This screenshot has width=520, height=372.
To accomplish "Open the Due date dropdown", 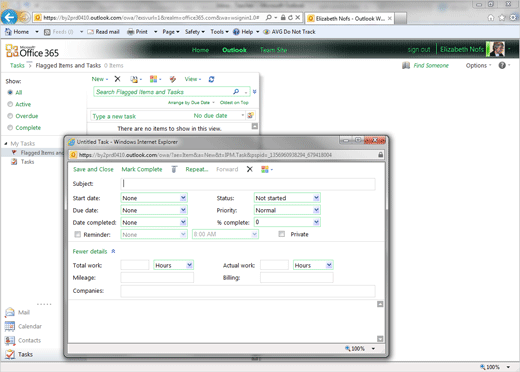I will click(x=183, y=210).
